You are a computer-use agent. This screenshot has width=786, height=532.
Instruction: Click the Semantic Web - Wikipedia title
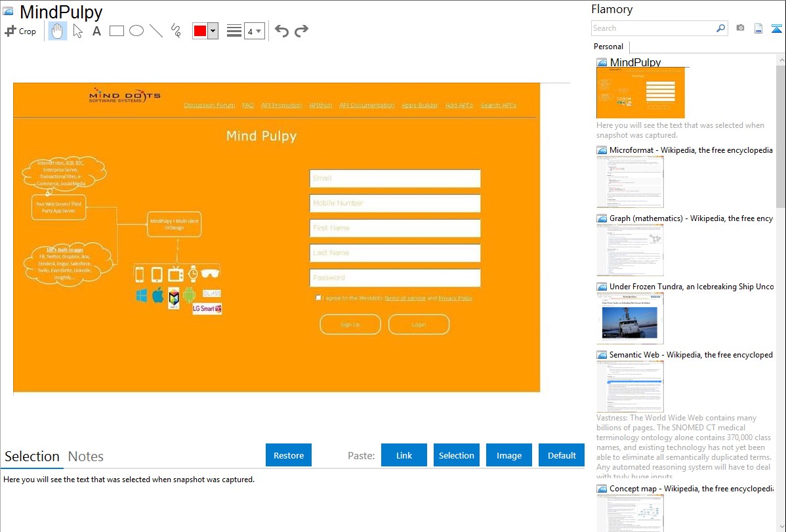point(691,355)
